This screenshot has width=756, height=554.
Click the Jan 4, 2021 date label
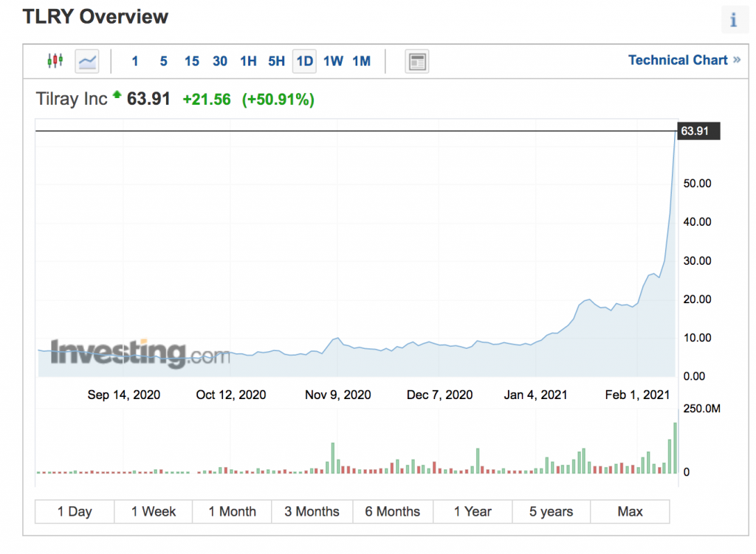pyautogui.click(x=536, y=395)
